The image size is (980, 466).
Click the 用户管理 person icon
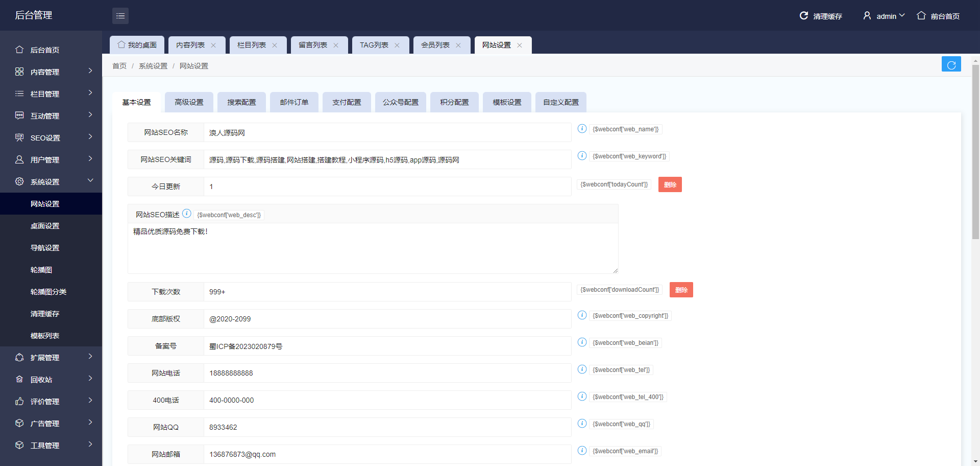(x=19, y=159)
